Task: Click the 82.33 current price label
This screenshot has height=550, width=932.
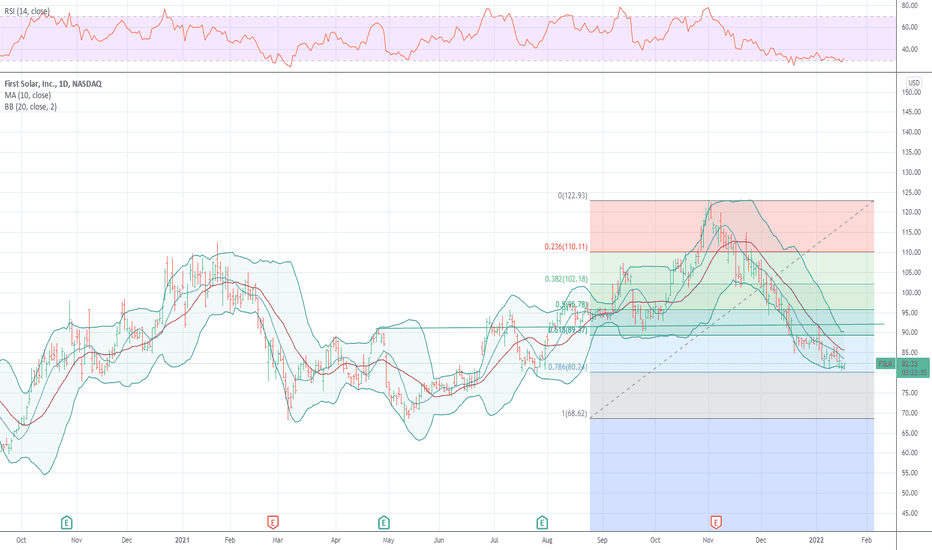Action: point(910,363)
